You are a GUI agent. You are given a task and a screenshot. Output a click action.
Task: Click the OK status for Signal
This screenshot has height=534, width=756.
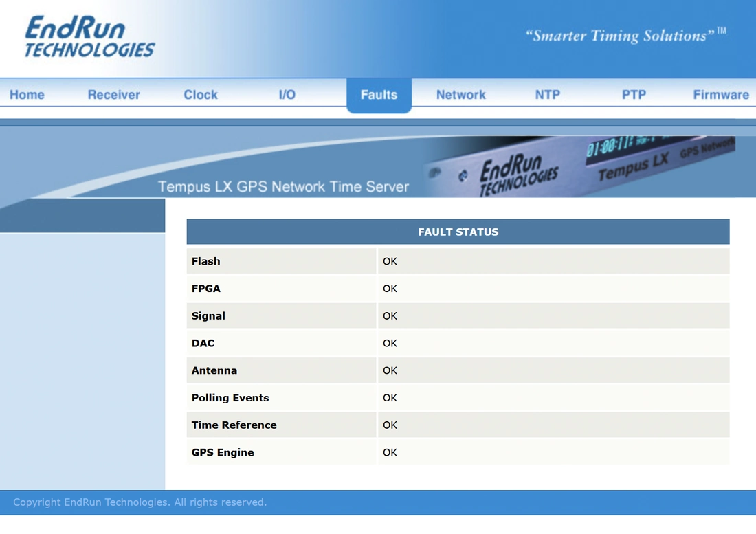[390, 316]
